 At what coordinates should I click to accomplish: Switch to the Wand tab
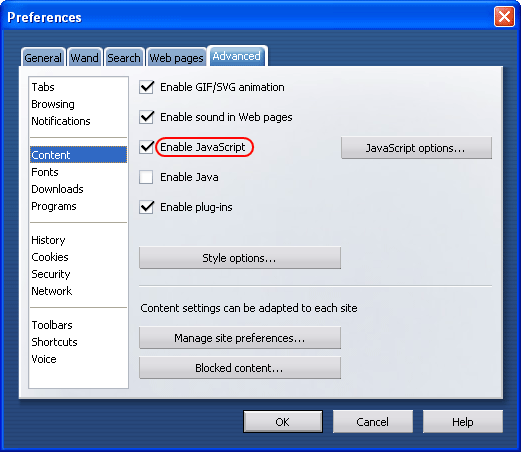pos(85,57)
